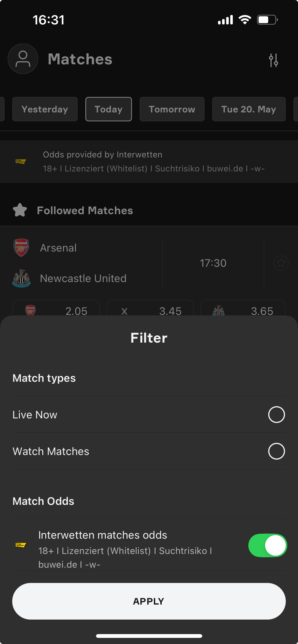Switch to the Tomorrow tab
The height and width of the screenshot is (644, 298).
172,109
